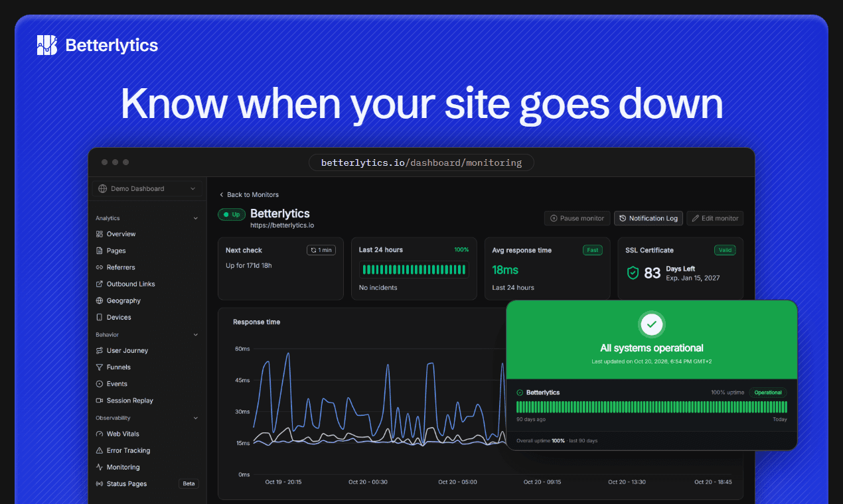
Task: Click the pause icon in Pause monitor
Action: (553, 218)
